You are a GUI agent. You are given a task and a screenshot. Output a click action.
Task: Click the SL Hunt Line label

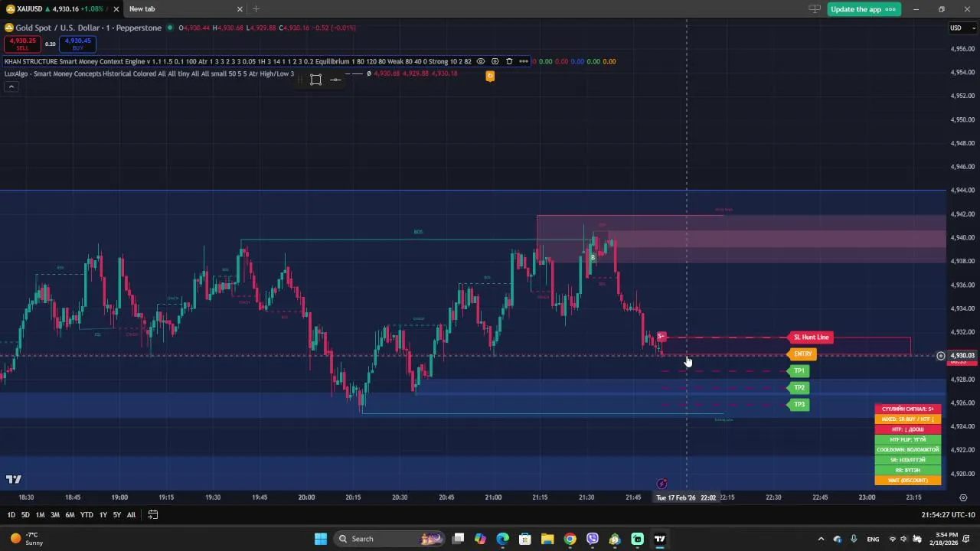point(811,337)
